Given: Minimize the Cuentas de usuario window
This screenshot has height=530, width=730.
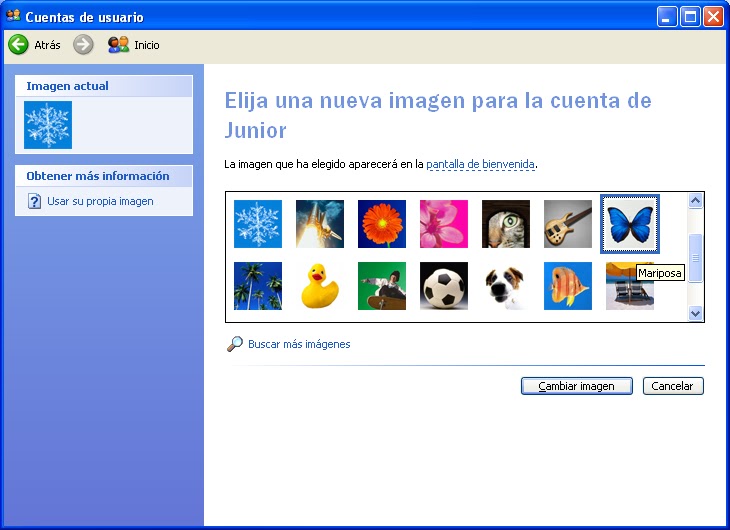Looking at the screenshot, I should pos(667,17).
